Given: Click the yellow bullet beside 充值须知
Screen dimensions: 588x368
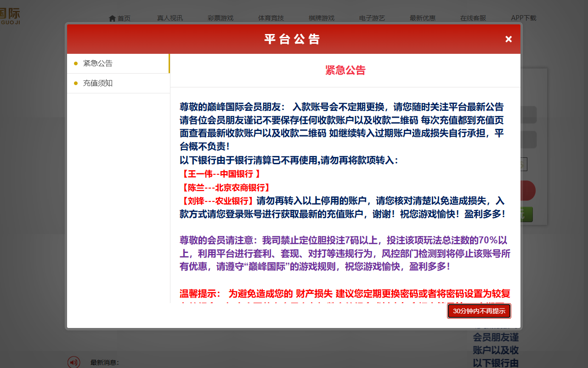Looking at the screenshot, I should 76,83.
